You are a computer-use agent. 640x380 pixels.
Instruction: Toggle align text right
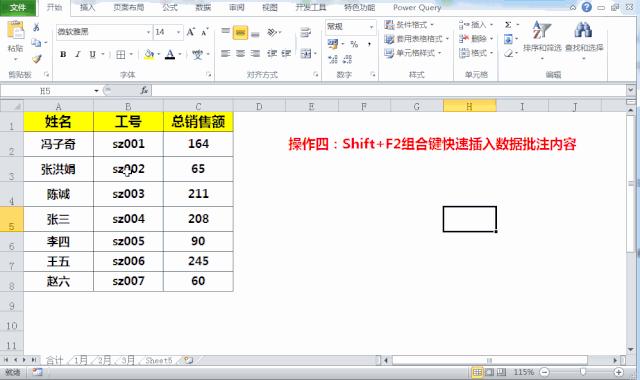[x=255, y=53]
